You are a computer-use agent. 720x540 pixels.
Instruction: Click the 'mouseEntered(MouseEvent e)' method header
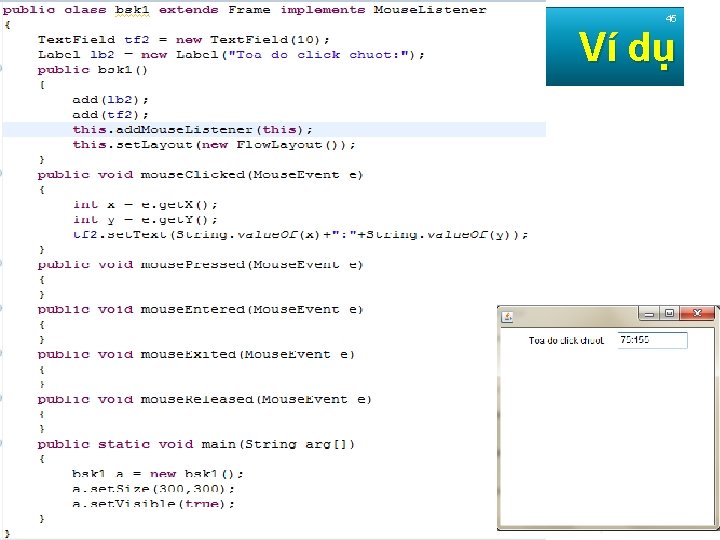[200, 309]
